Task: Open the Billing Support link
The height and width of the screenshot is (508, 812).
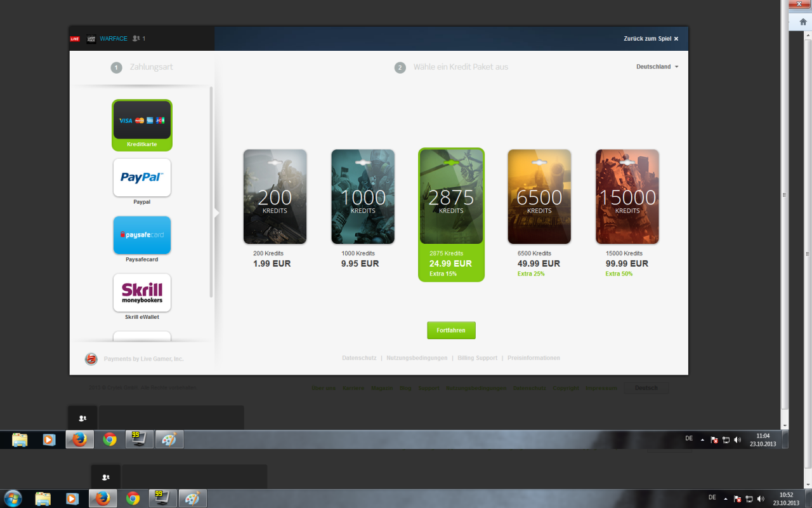Action: point(478,358)
